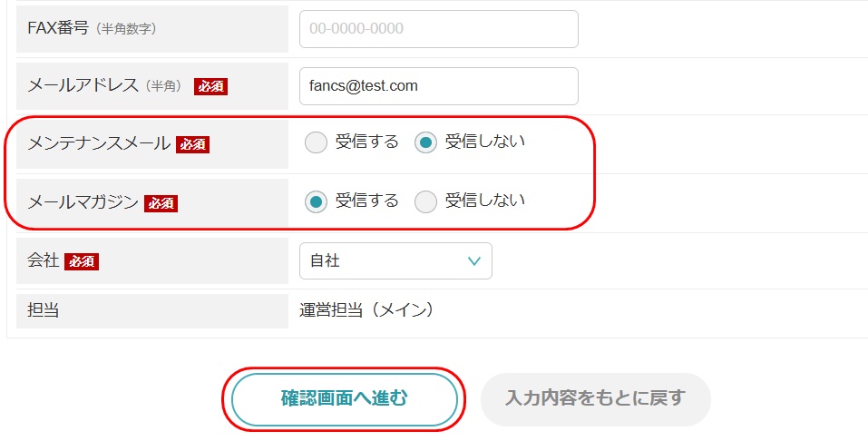
Task: Select 受信する for メンテナンスメール
Action: (x=316, y=142)
